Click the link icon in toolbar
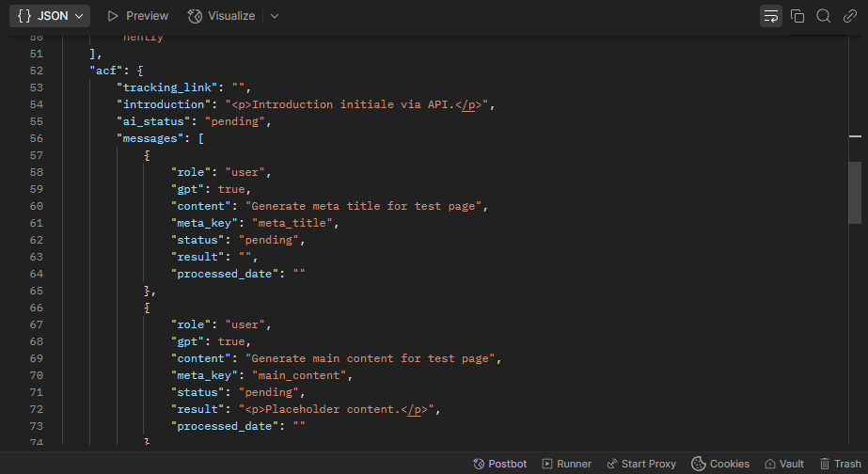The image size is (868, 474). (850, 16)
